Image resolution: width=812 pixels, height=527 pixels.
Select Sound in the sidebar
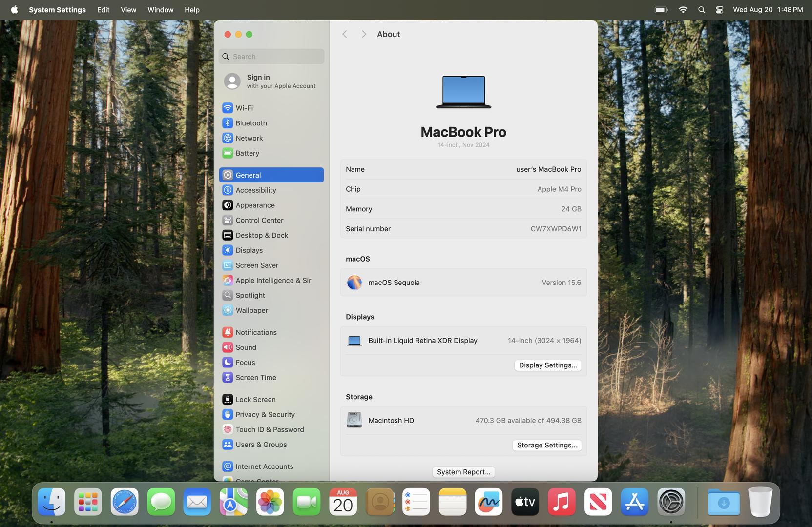pyautogui.click(x=271, y=347)
